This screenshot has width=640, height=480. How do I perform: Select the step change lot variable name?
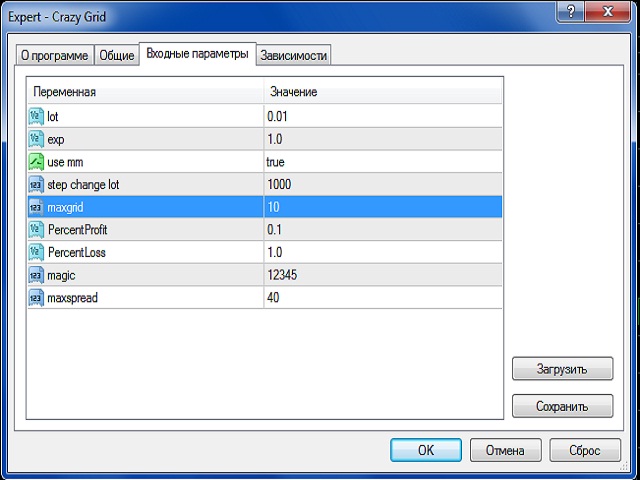pyautogui.click(x=83, y=185)
